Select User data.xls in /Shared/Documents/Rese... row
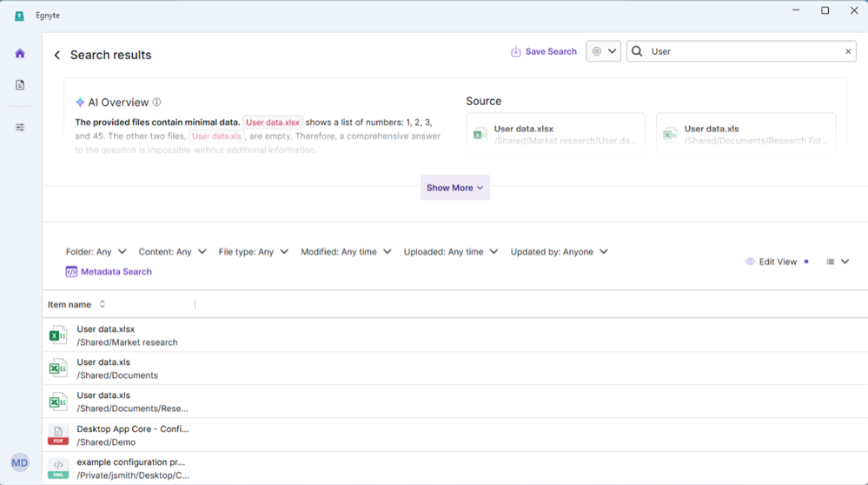Image resolution: width=868 pixels, height=485 pixels. pos(103,395)
